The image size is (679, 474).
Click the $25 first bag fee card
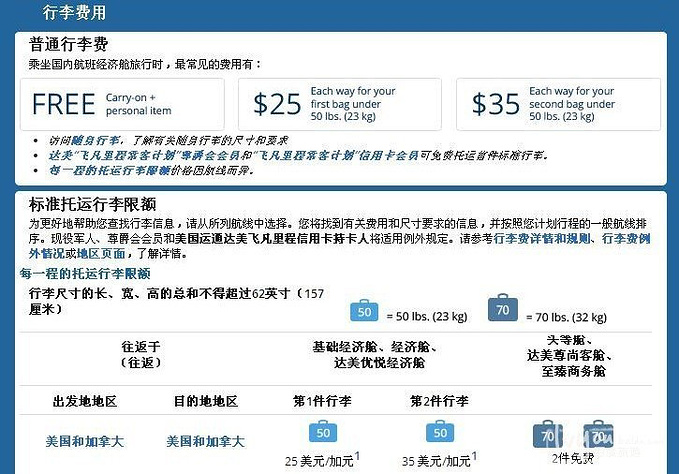(340, 104)
